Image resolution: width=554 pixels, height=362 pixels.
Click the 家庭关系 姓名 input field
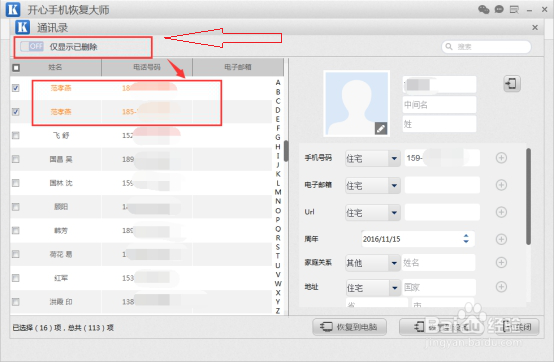point(438,263)
